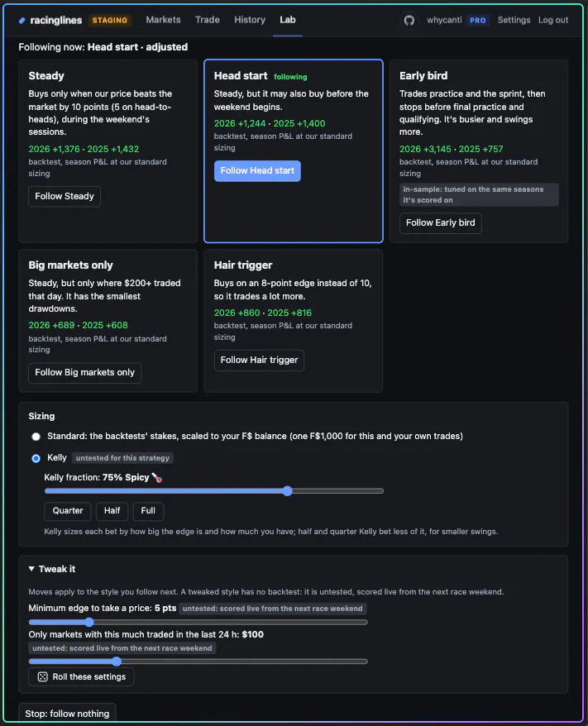Select Kelly sizing radio button
588x726 pixels.
[36, 458]
